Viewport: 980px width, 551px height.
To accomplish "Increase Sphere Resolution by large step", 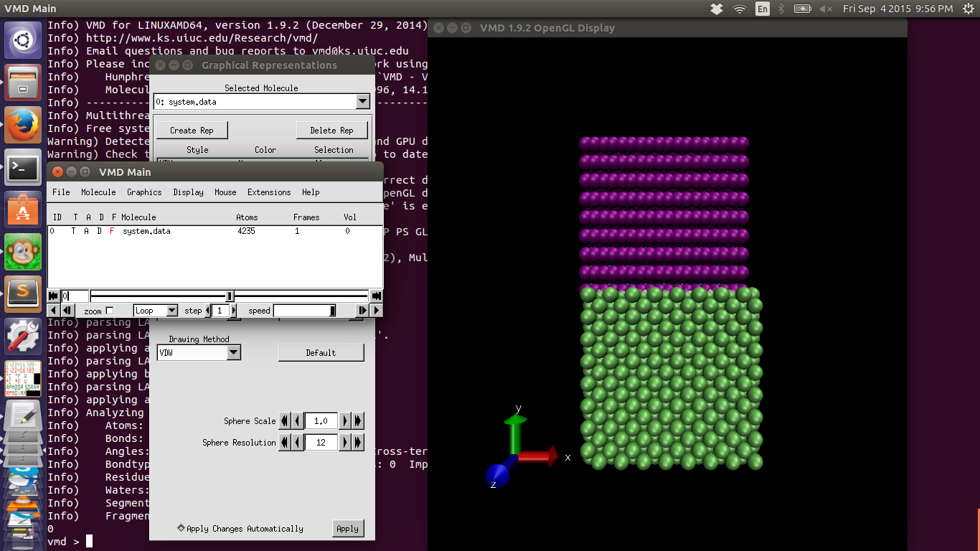I will tap(358, 443).
